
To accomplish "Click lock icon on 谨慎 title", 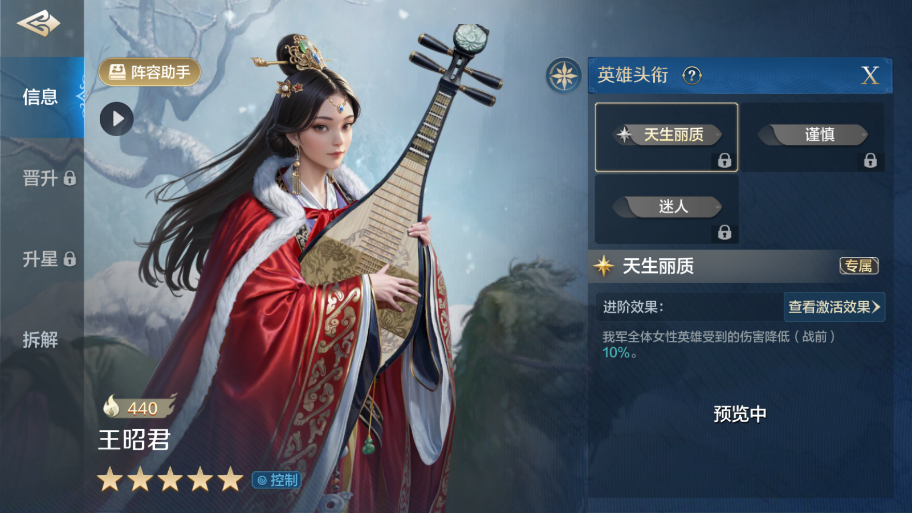I will pyautogui.click(x=870, y=161).
